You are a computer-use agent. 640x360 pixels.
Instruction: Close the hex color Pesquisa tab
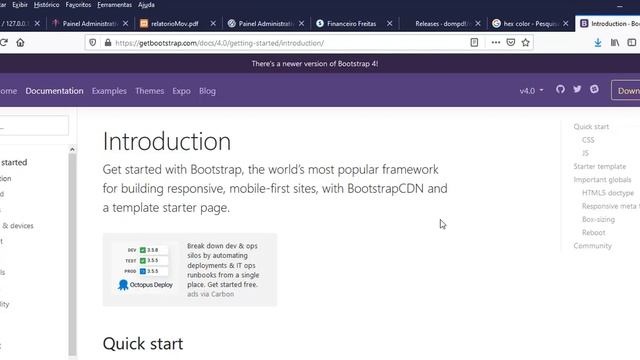click(x=565, y=24)
